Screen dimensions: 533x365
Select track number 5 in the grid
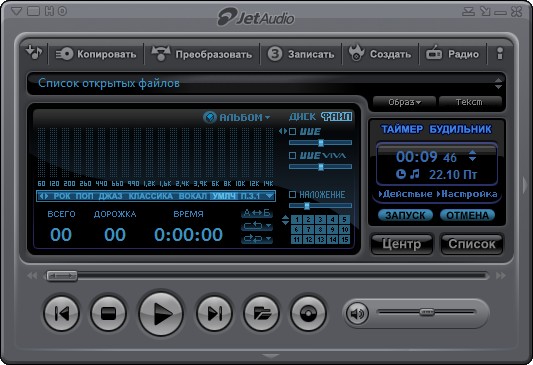pos(344,220)
